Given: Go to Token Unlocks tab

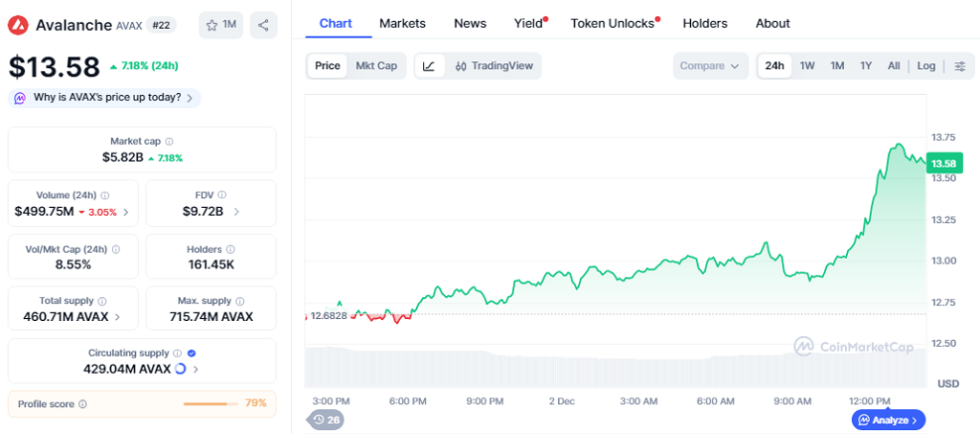Looking at the screenshot, I should pos(612,23).
